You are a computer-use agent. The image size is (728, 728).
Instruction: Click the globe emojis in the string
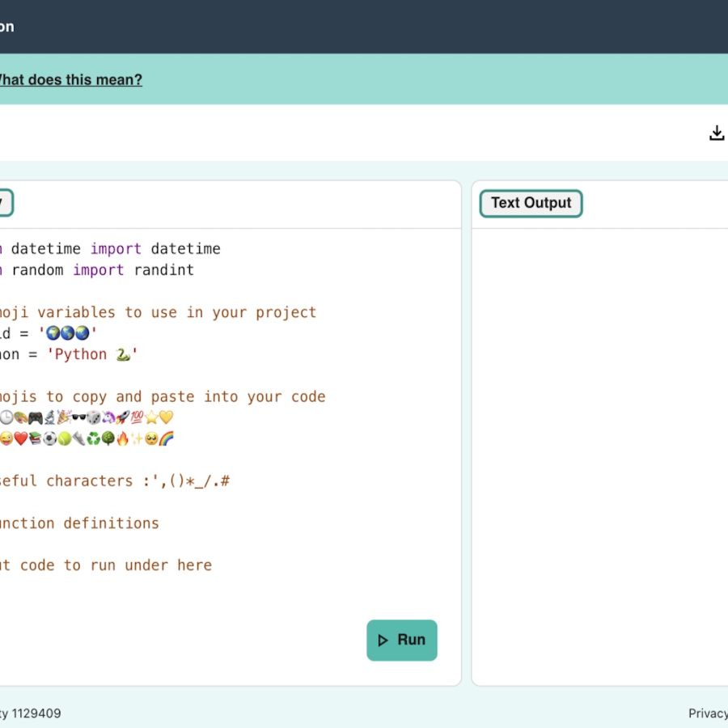68,333
